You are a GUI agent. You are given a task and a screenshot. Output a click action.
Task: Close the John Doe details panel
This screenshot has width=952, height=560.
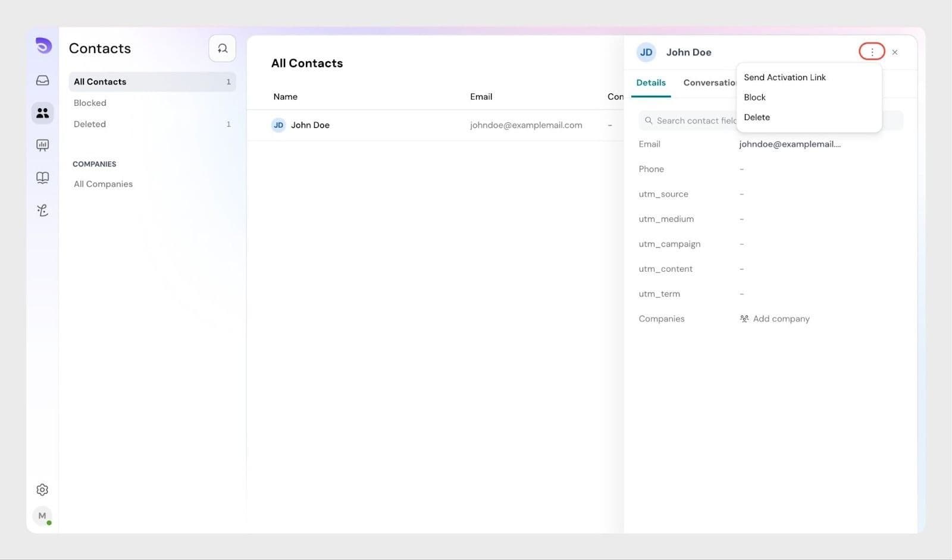pyautogui.click(x=894, y=52)
